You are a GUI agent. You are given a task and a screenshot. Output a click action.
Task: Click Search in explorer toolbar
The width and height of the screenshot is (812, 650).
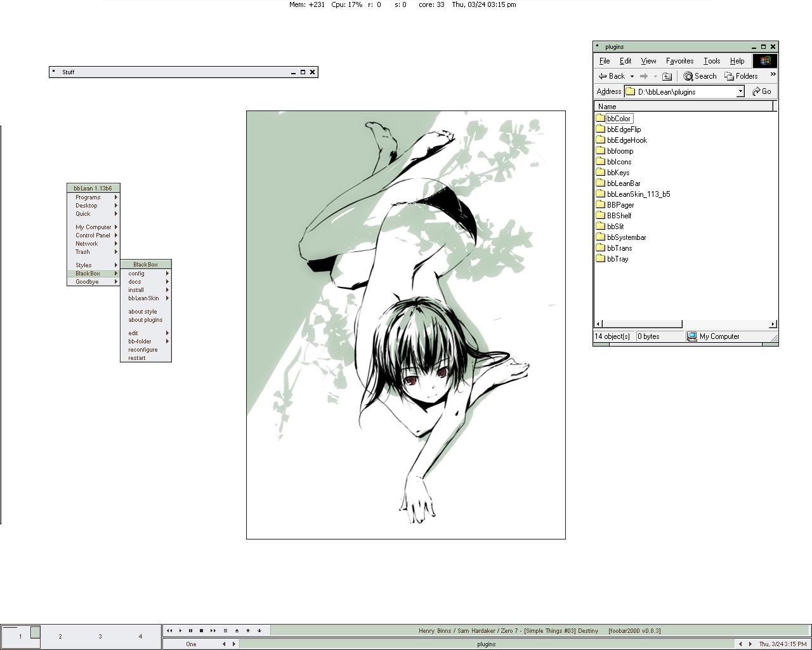(x=700, y=76)
